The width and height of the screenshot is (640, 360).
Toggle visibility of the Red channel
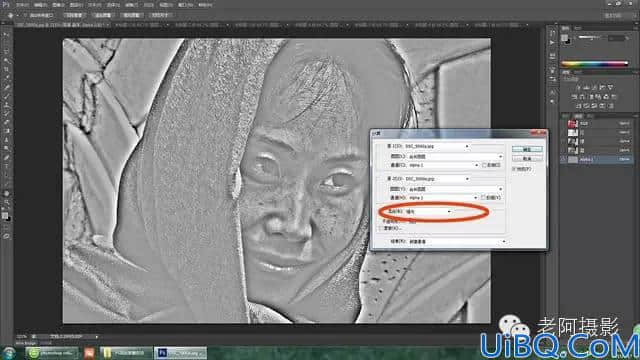tap(564, 133)
